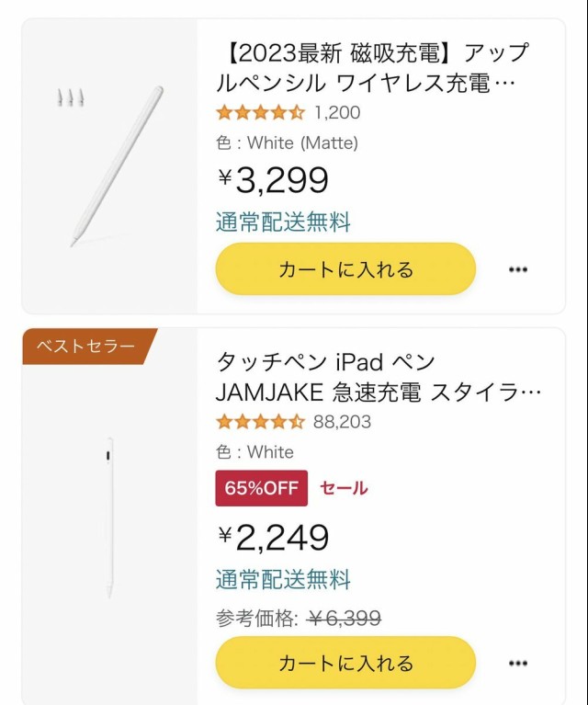
Task: Add the ¥3,299 pencil to cart
Action: pyautogui.click(x=345, y=269)
